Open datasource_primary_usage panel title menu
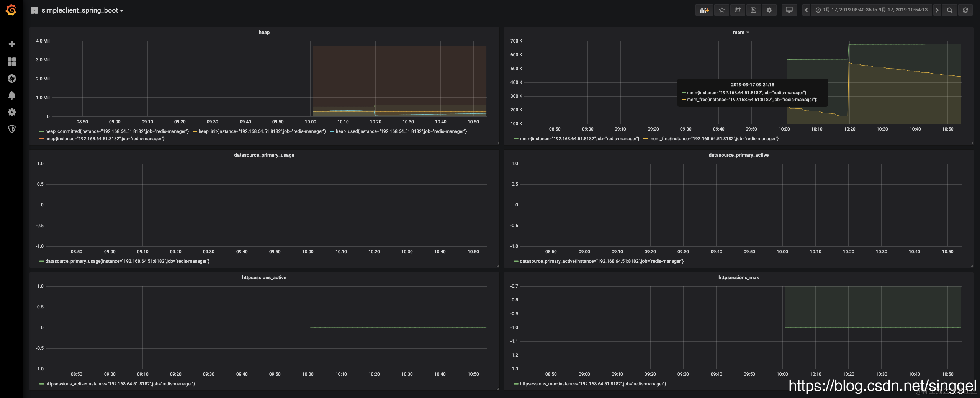The height and width of the screenshot is (398, 980). point(264,155)
